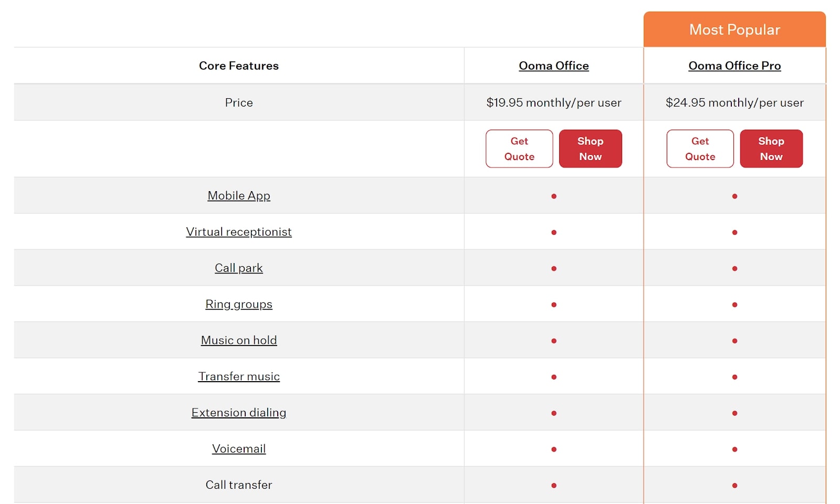This screenshot has height=504, width=840.
Task: Click Shop Now under Ooma Office Pro
Action: (x=771, y=149)
